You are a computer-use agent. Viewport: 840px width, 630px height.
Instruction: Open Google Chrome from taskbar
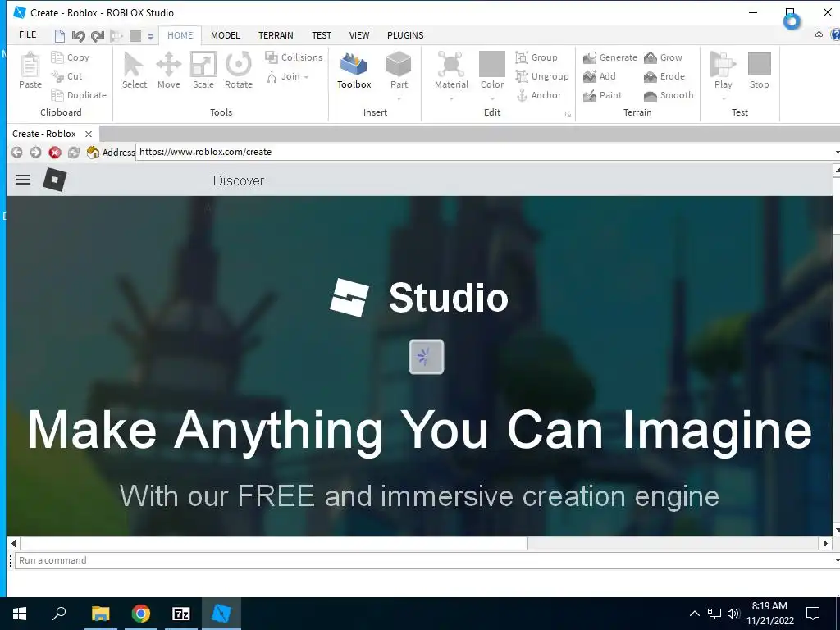[141, 614]
